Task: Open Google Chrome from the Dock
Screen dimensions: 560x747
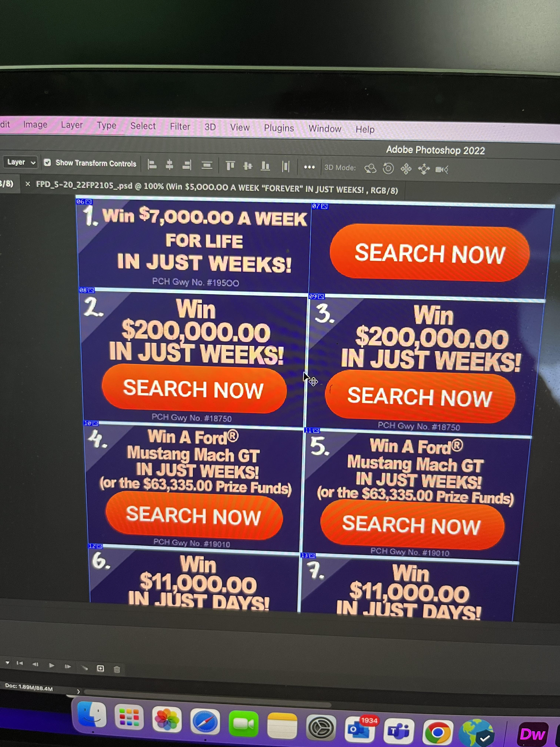Action: [x=438, y=733]
